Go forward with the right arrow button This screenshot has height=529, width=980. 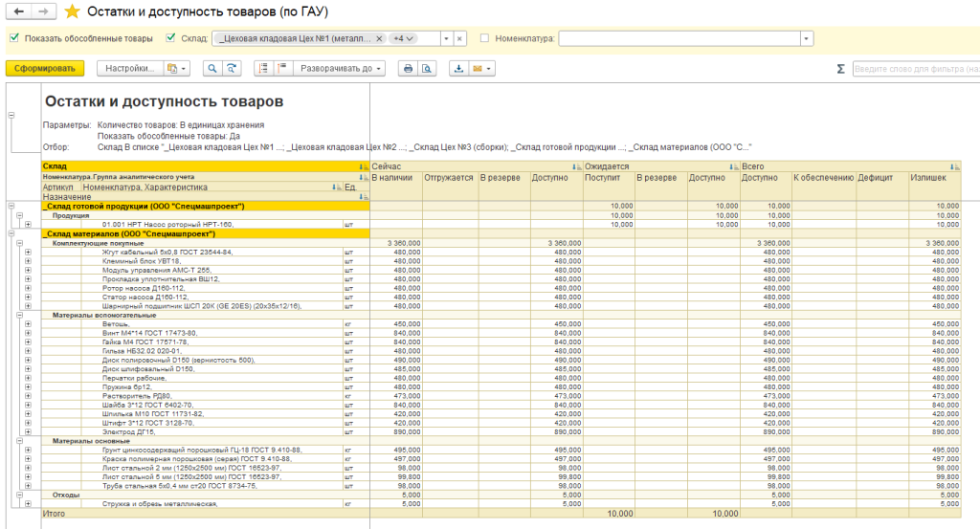pos(43,11)
